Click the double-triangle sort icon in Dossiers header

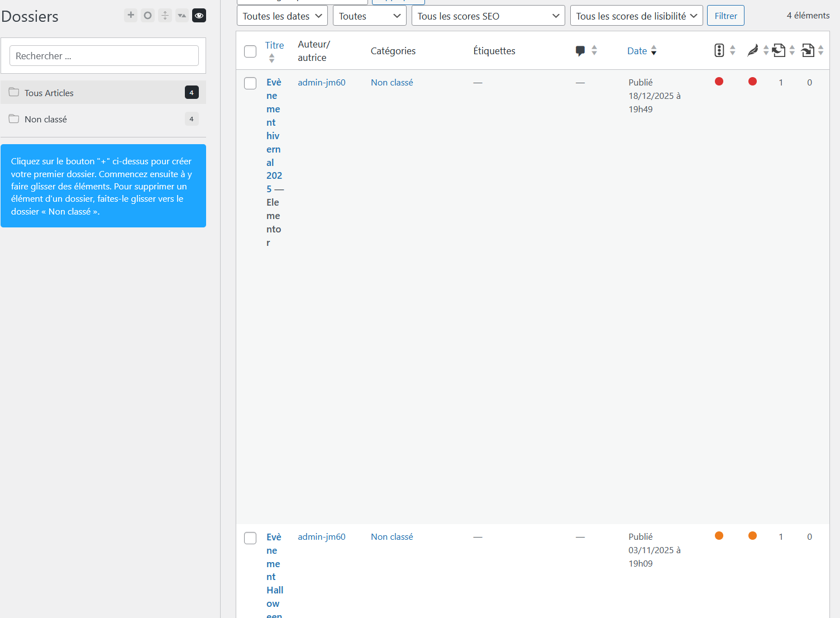tap(182, 15)
